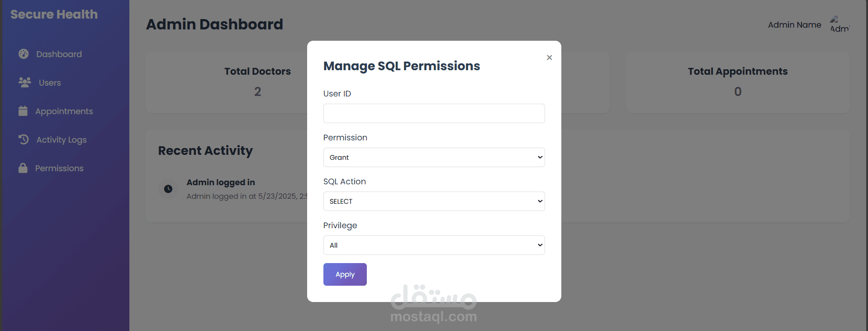868x331 pixels.
Task: Open the Privilege dropdown showing All
Action: tap(434, 245)
